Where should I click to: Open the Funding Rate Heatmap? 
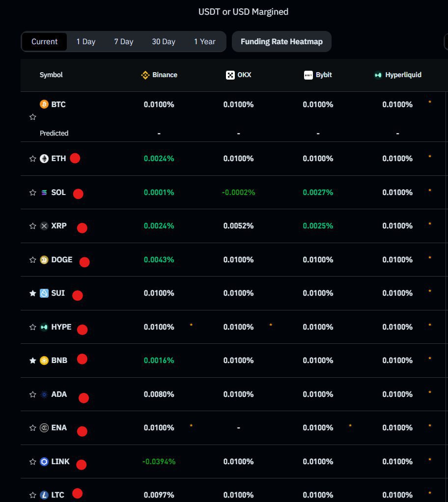[x=281, y=42]
